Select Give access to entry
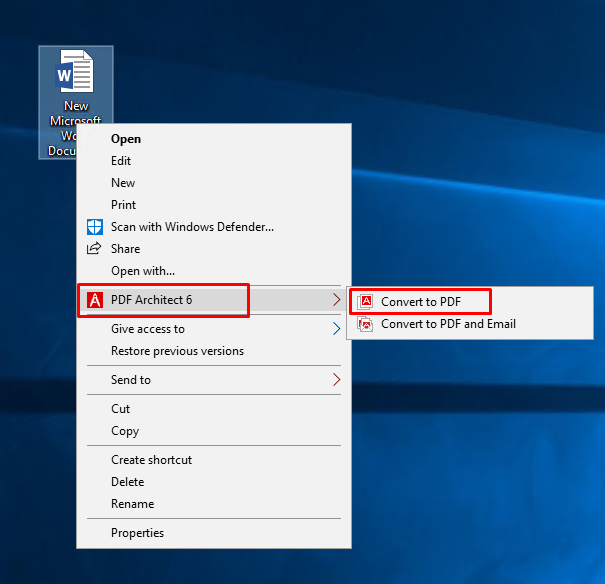Screen dimensions: 605x584 tap(214, 329)
